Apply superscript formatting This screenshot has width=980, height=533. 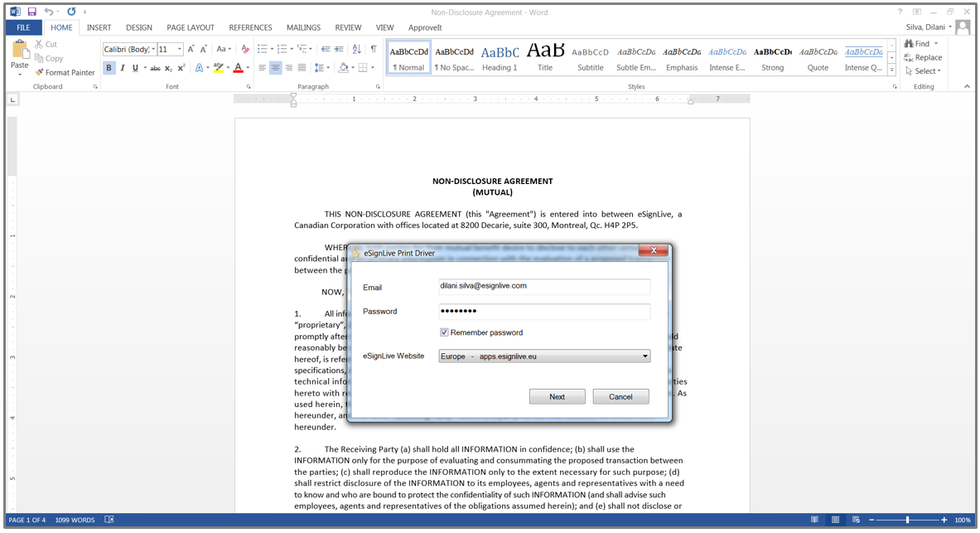pyautogui.click(x=181, y=68)
